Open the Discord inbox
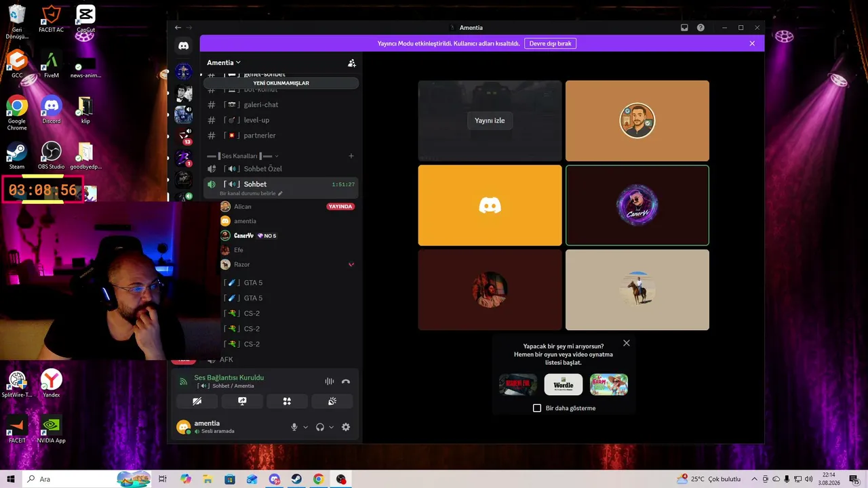 684,28
